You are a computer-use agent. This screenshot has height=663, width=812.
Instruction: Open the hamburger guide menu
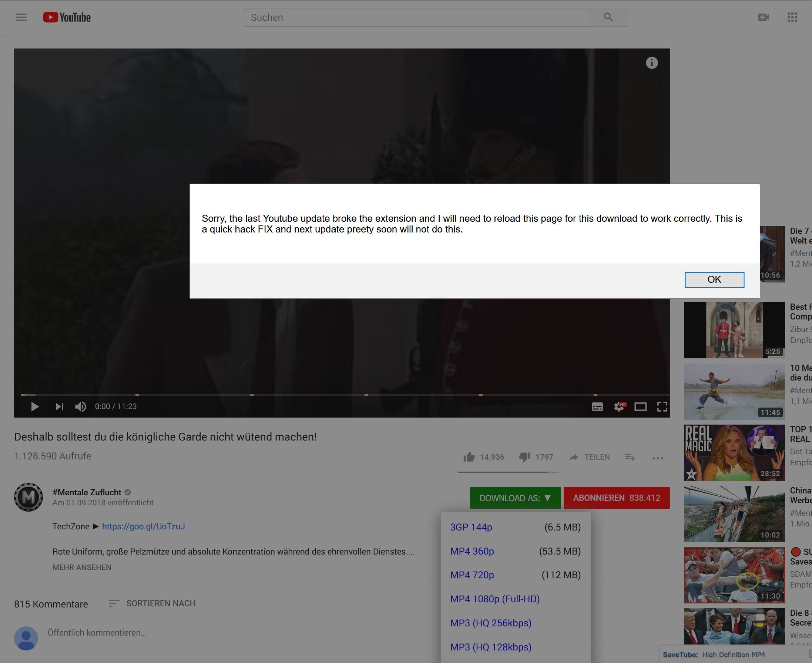tap(21, 17)
